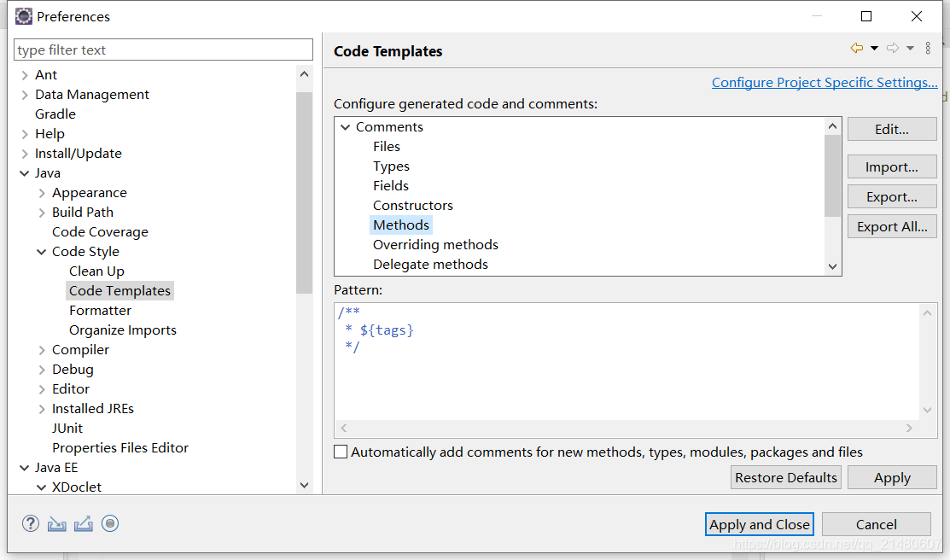950x560 pixels.
Task: Select Formatter in the preferences tree
Action: click(x=100, y=311)
